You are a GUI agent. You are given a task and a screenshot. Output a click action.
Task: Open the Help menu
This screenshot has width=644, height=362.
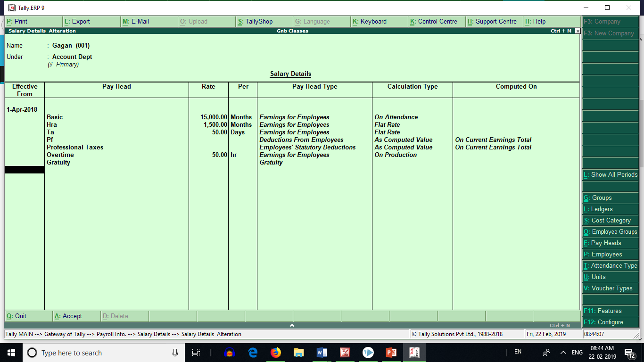(x=535, y=21)
